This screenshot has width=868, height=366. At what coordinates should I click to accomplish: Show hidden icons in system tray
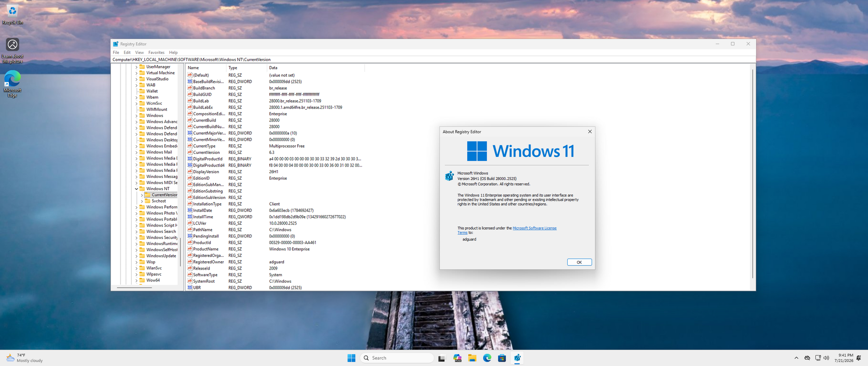[x=796, y=358]
